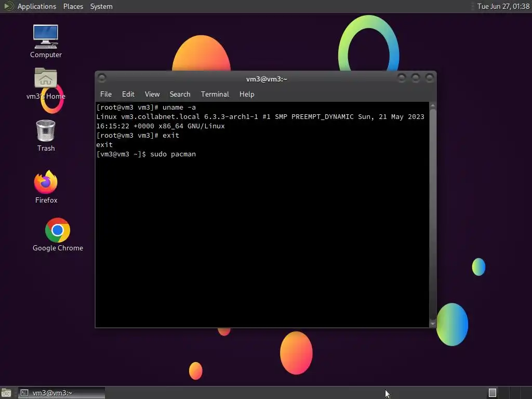This screenshot has height=399, width=532.
Task: Click the '[root@vm3 vm3]# exit' line
Action: pyautogui.click(x=138, y=136)
